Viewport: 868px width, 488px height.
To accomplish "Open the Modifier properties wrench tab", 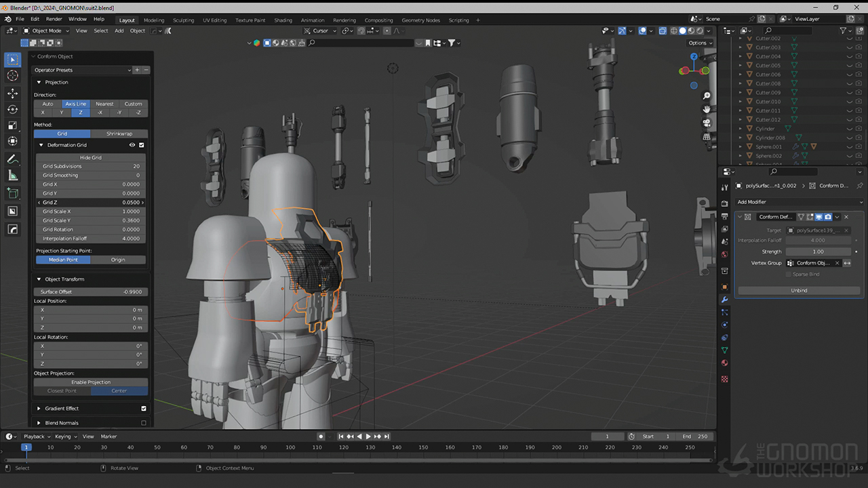I will [724, 300].
